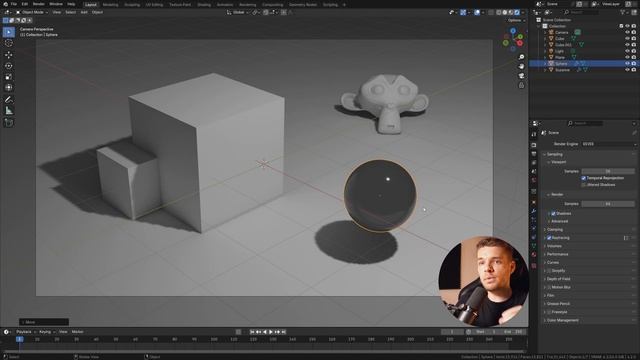Select the Scale tool in left toolbar
640x360 pixels.
tap(9, 77)
